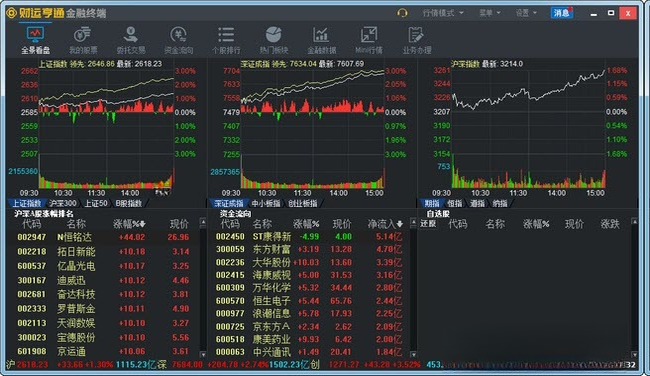Click the 上证指数 intraday chart

106,129
